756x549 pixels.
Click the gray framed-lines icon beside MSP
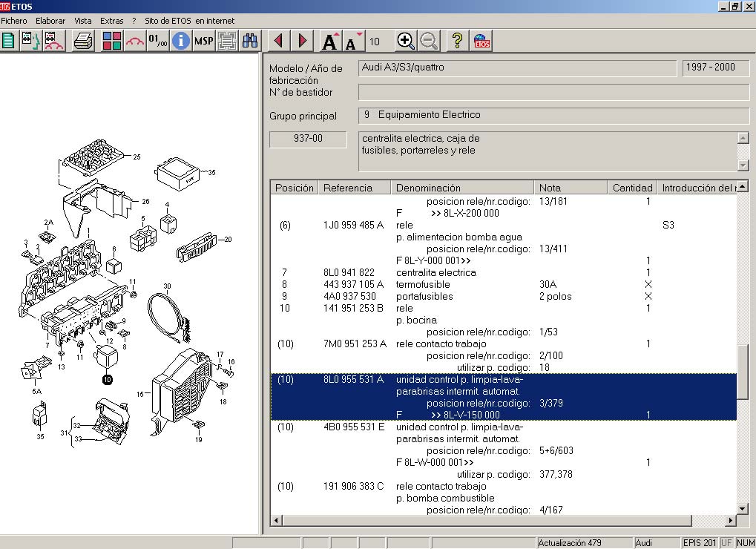click(x=226, y=41)
